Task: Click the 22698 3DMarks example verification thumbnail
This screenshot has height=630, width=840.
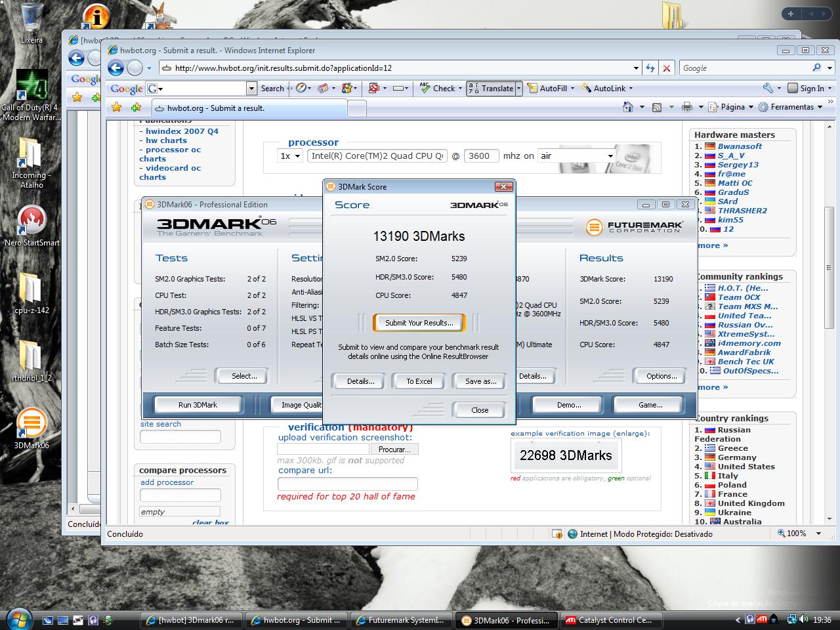Action: point(565,455)
